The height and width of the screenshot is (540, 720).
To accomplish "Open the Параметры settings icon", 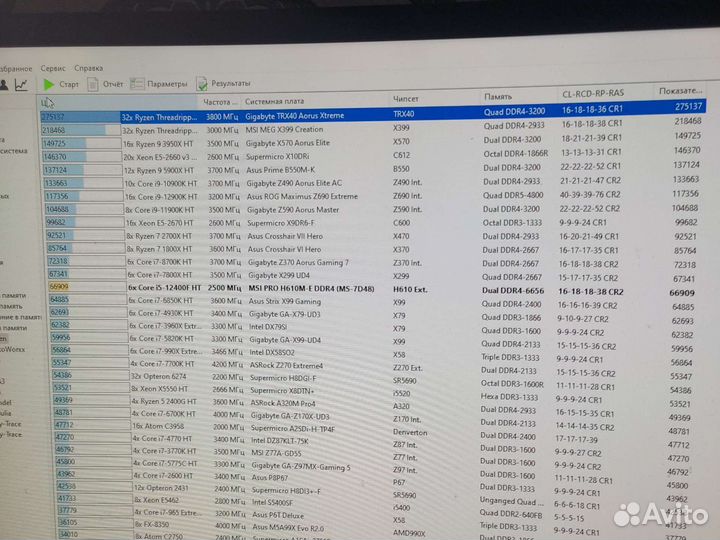I will [137, 84].
